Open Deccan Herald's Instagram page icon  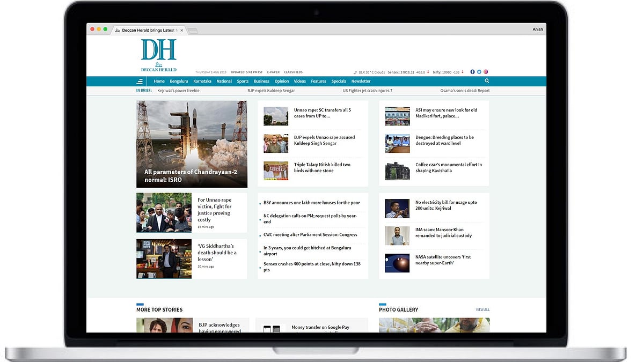(x=486, y=72)
